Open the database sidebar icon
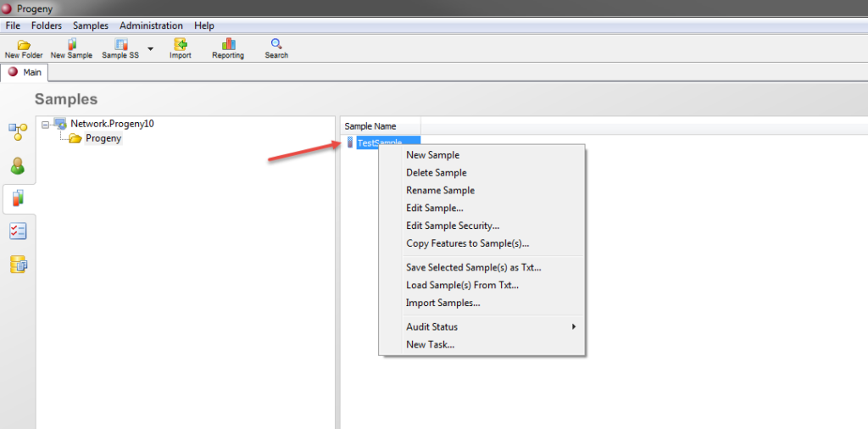This screenshot has height=429, width=868. (x=19, y=264)
